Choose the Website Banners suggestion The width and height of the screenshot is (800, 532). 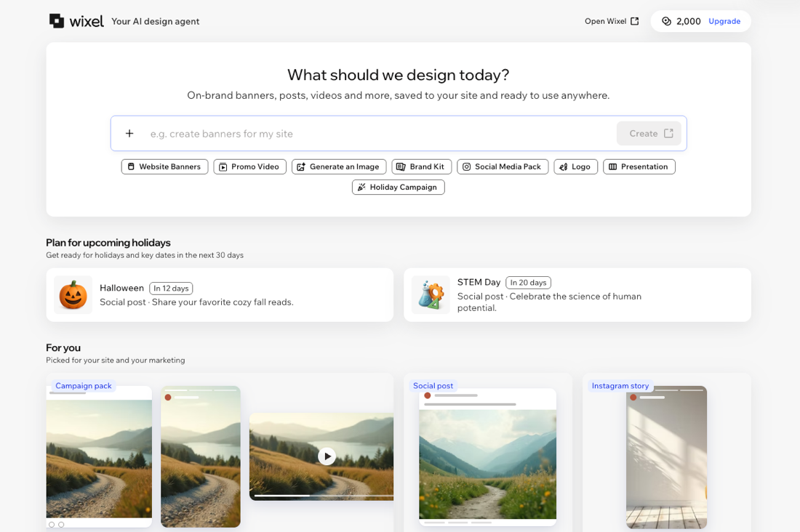(x=165, y=166)
